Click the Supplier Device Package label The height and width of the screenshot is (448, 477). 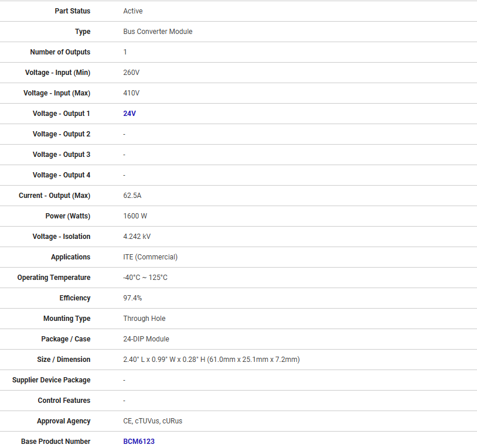[x=51, y=380]
